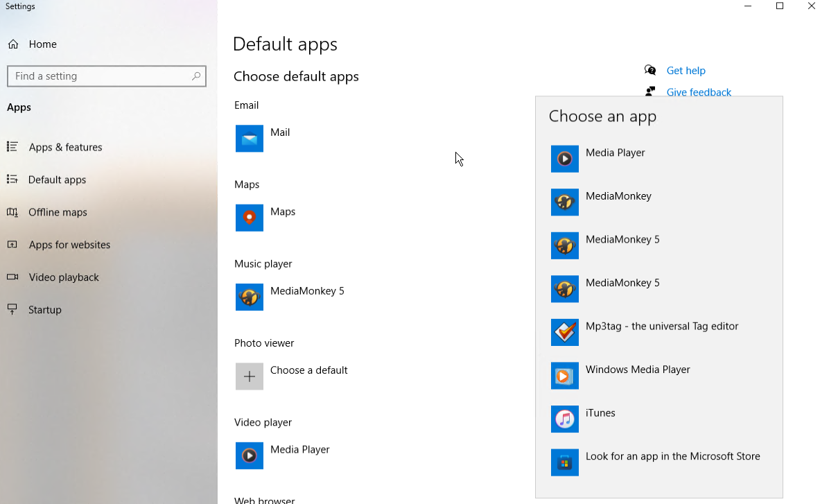The width and height of the screenshot is (820, 504).
Task: Open the Home icon in the sidebar
Action: tap(13, 44)
